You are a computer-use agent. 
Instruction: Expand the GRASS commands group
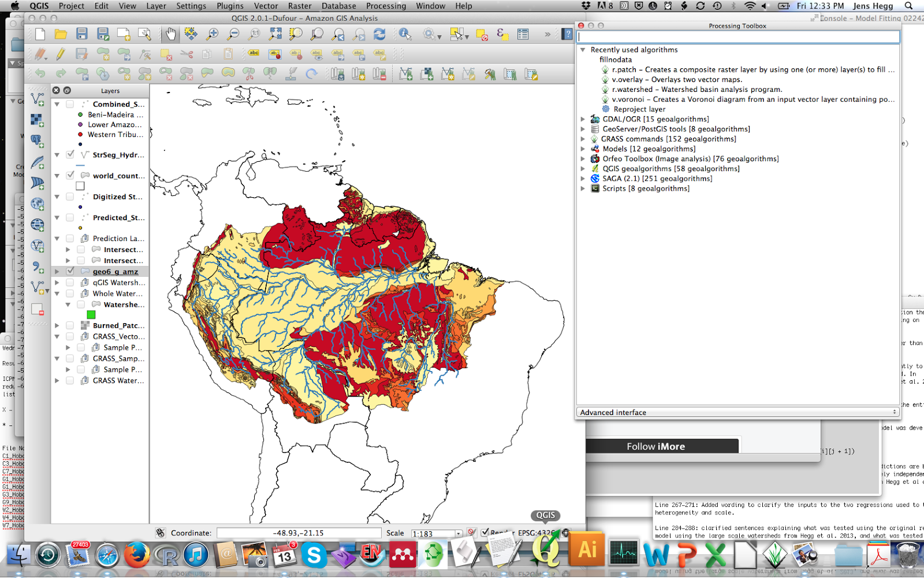(583, 139)
